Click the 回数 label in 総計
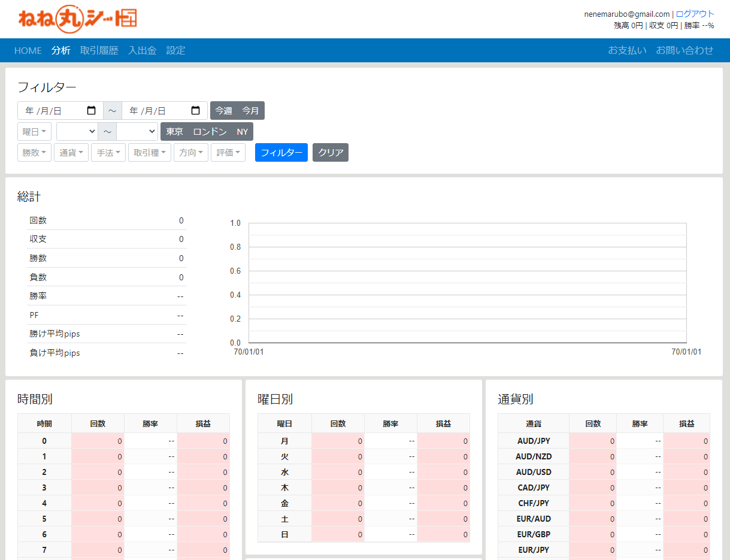 [x=38, y=220]
